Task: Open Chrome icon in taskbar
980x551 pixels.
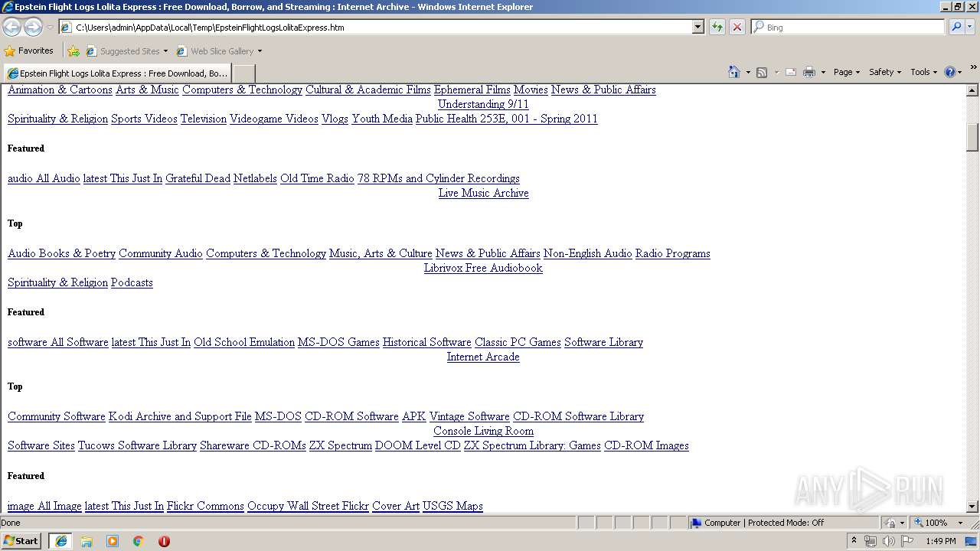Action: (139, 541)
